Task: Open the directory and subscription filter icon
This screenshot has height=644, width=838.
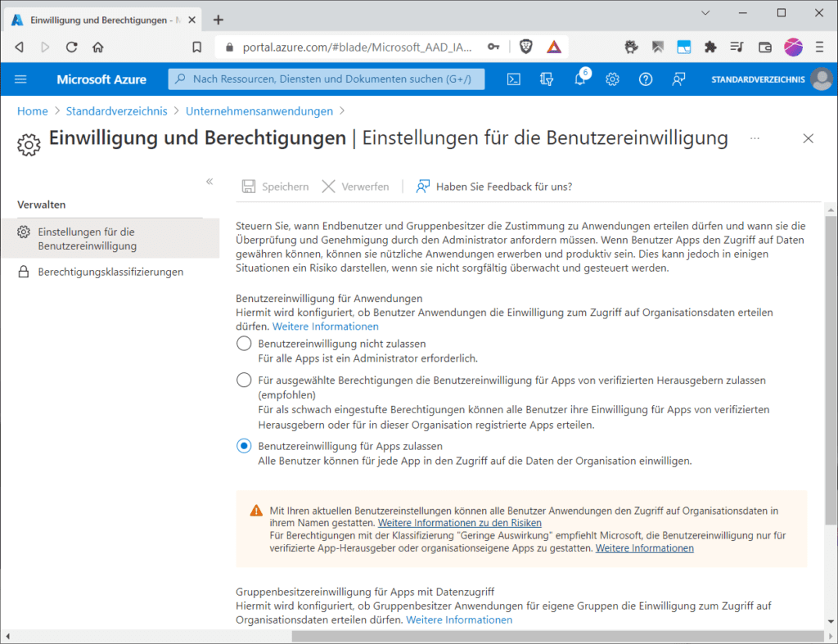Action: point(546,79)
